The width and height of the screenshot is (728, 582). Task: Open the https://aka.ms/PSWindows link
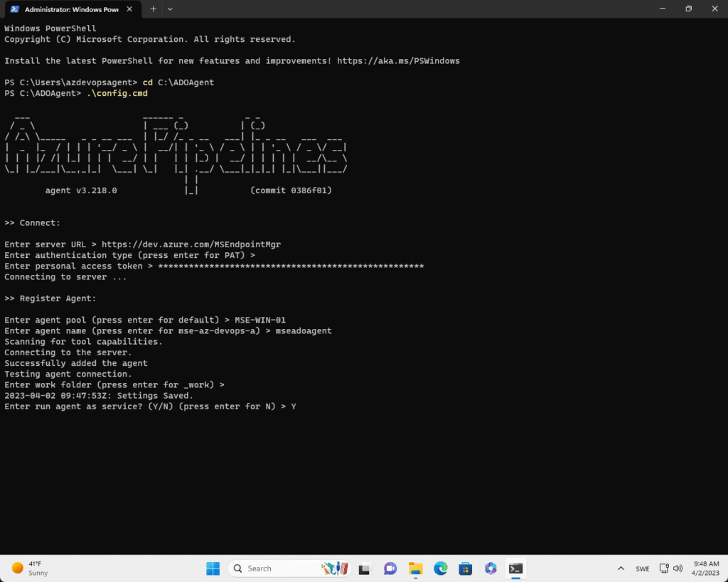(x=398, y=61)
